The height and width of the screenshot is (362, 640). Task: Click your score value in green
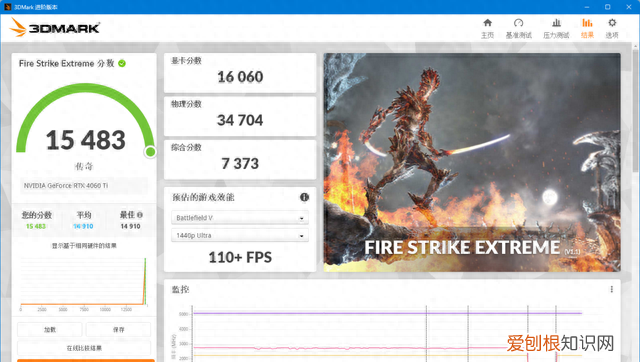tap(36, 226)
